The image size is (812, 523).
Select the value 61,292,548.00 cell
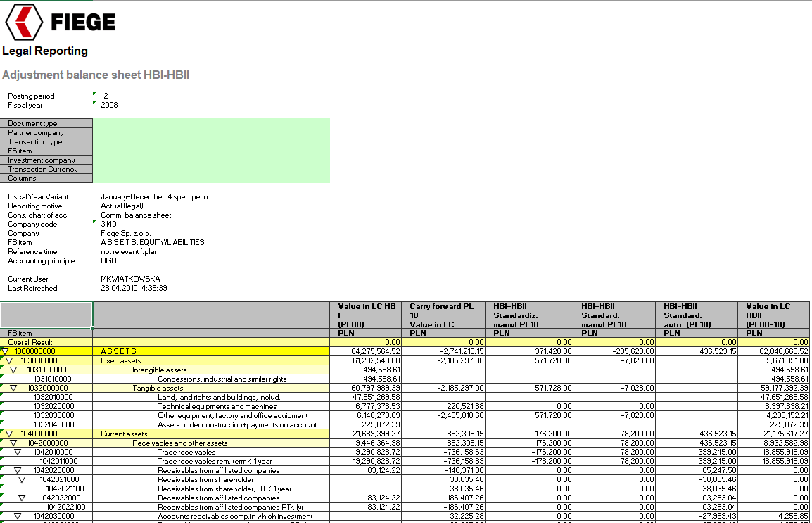click(x=366, y=361)
